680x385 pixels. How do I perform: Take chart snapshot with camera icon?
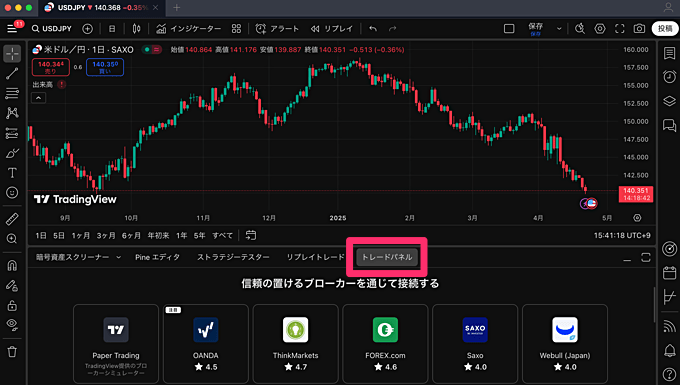coord(639,29)
